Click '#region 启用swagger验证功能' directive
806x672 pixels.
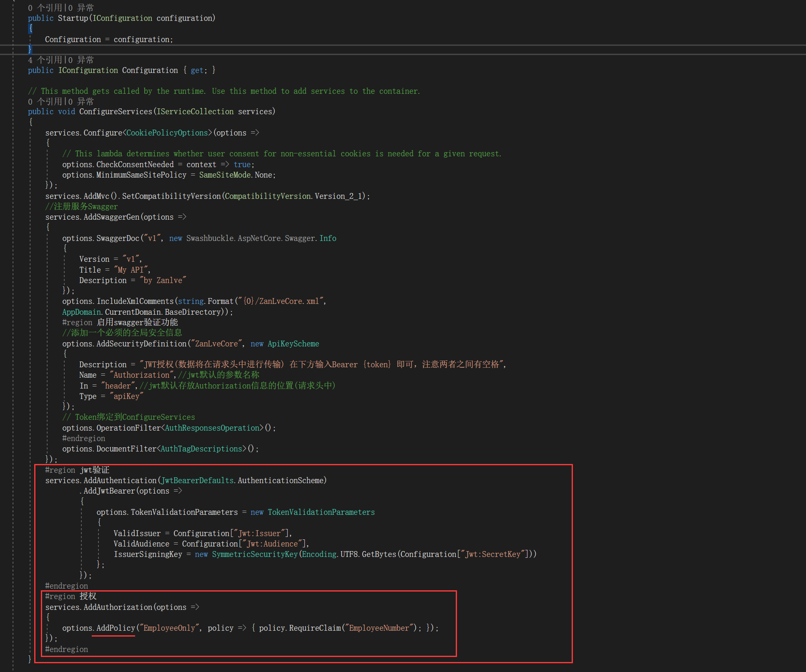point(120,323)
